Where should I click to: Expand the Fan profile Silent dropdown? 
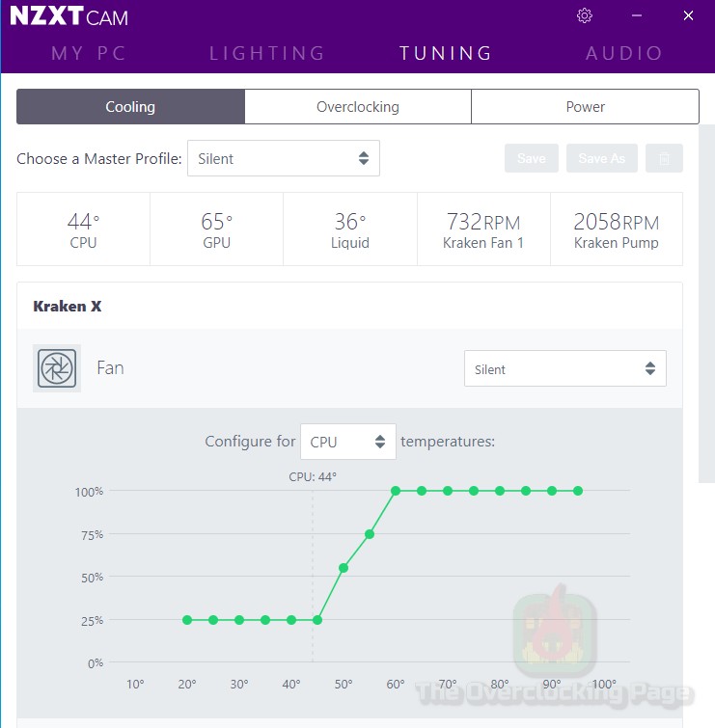click(x=564, y=369)
